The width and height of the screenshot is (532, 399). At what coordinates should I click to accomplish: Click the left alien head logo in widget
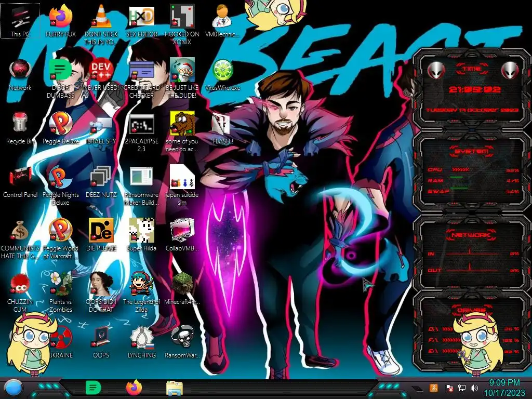436,71
